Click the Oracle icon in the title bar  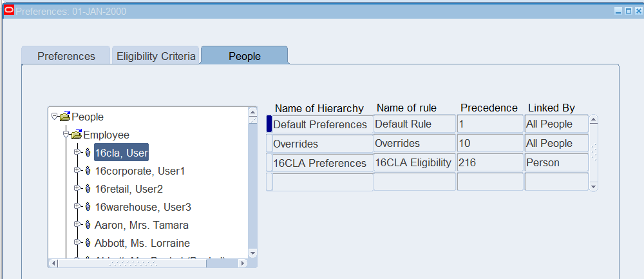[x=8, y=11]
